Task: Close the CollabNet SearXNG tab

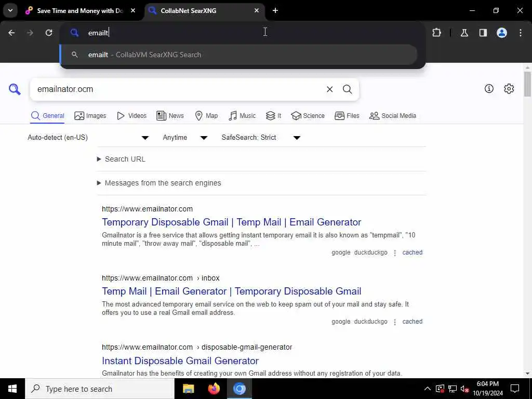Action: point(257,10)
